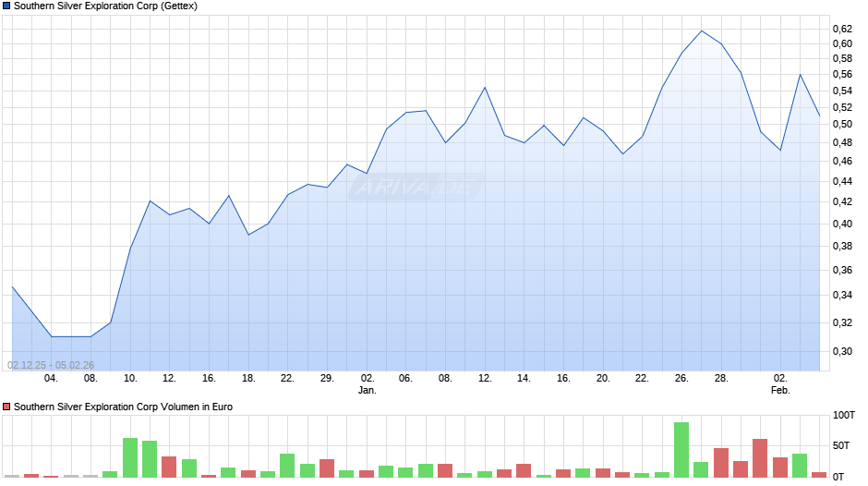Viewport: 868px width, 486px height.
Task: Click the blue legend square for Southern Silver Exploration Corp
Action: click(x=6, y=6)
